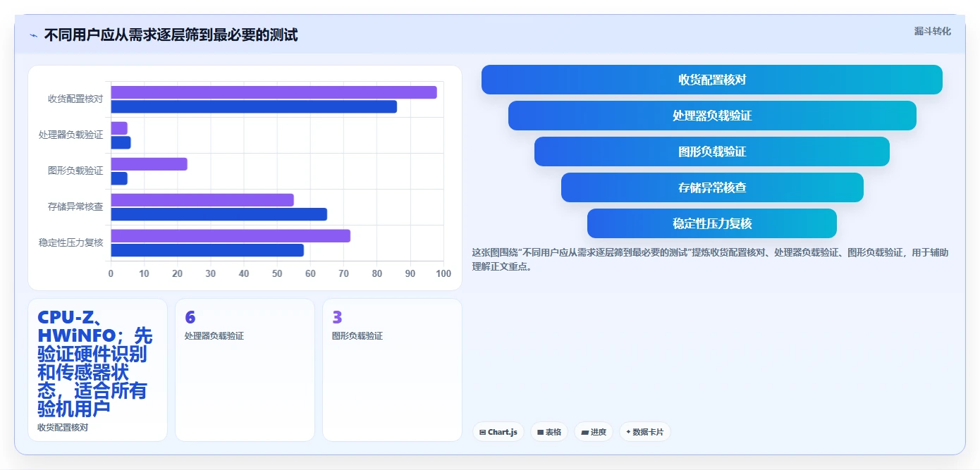
Task: Select the 处理器负载验证 funnel stage
Action: (712, 116)
